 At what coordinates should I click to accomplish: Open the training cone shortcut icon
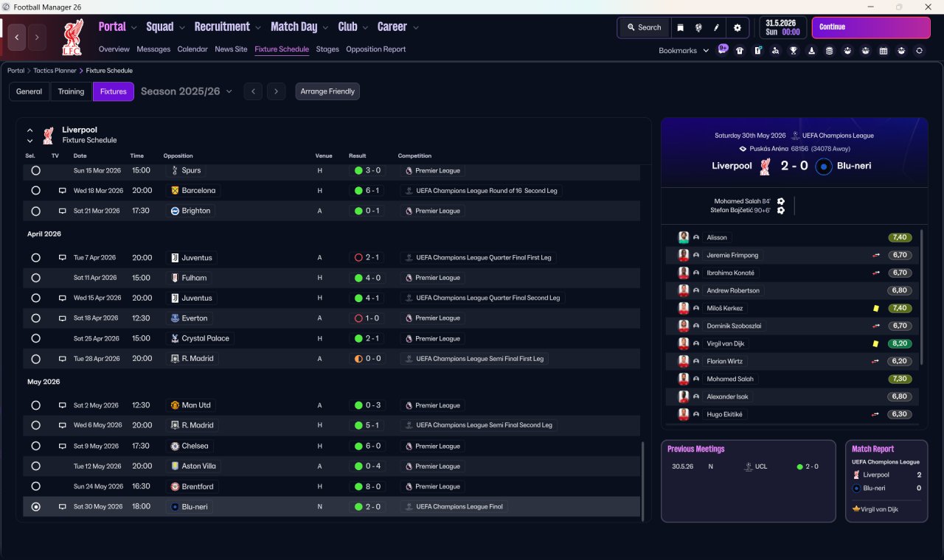(x=812, y=51)
